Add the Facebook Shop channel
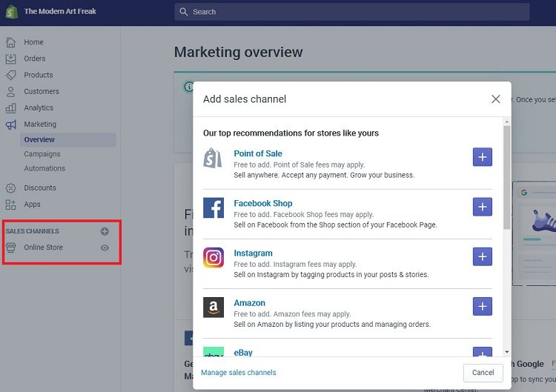Screen dimensions: 556x392 [x=483, y=207]
